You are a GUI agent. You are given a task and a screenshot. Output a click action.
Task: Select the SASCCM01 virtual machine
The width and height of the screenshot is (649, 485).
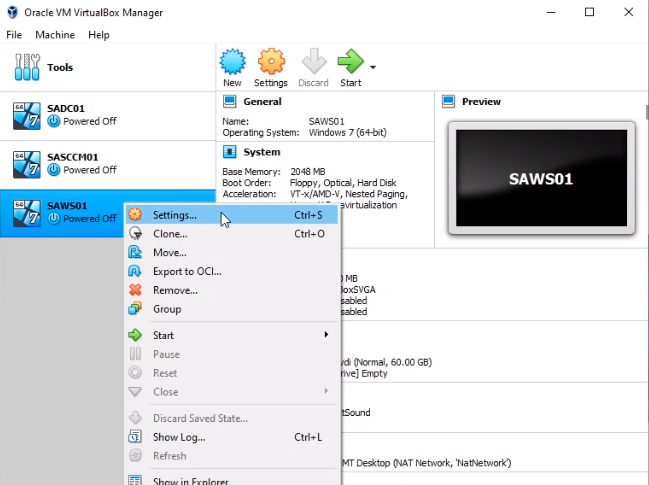click(x=108, y=165)
